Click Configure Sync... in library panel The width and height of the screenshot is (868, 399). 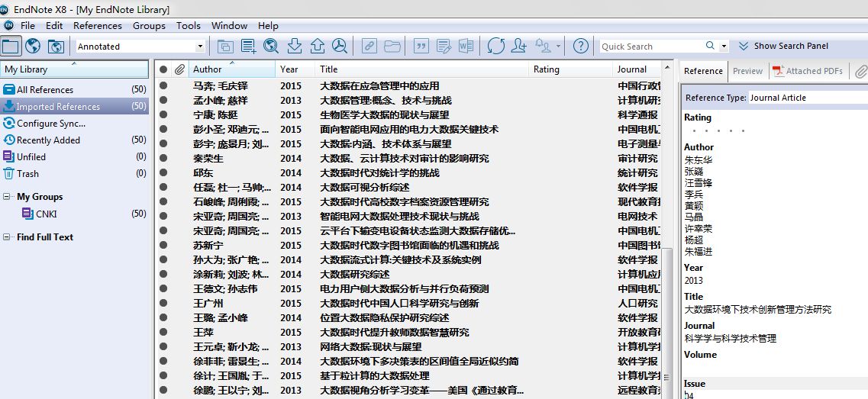coord(51,124)
